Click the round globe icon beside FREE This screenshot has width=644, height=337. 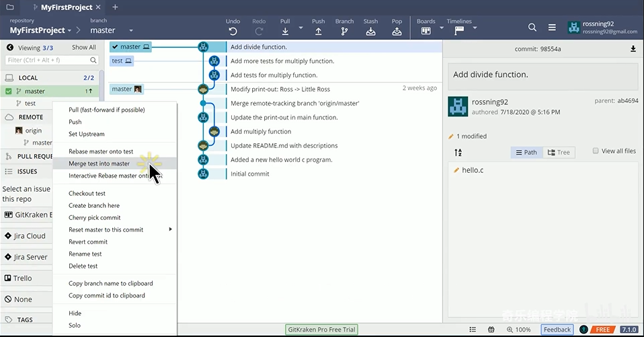tap(583, 330)
